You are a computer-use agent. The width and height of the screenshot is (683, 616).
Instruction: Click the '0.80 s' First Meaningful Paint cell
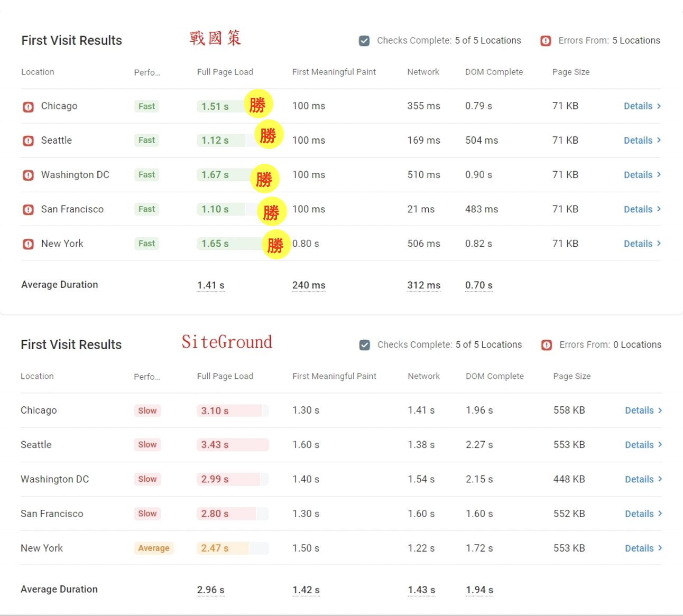coord(306,244)
